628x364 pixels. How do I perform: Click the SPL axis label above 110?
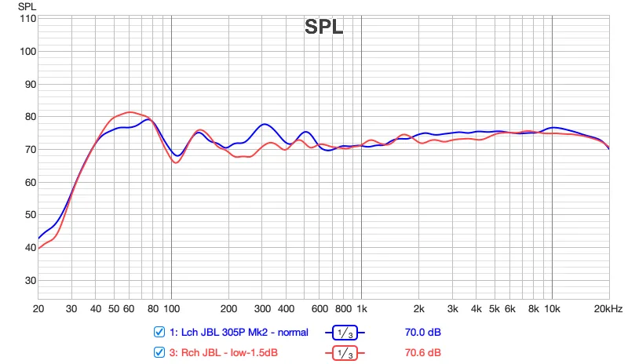click(27, 6)
